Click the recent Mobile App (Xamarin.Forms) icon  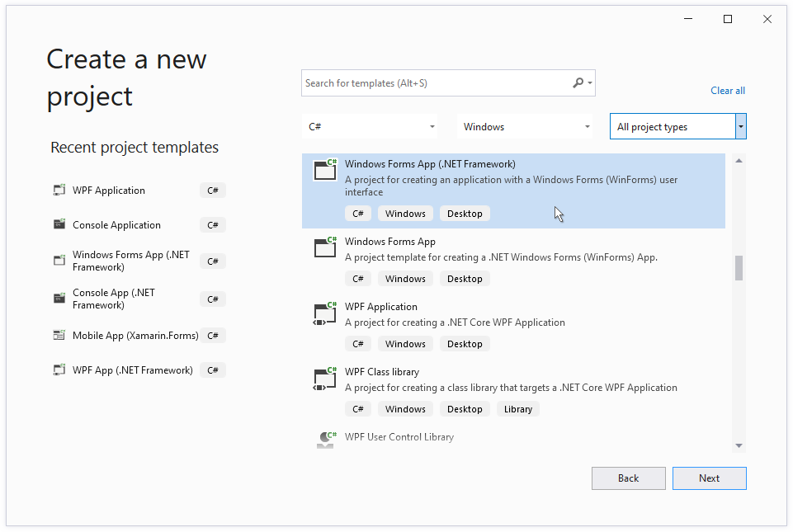tap(59, 336)
